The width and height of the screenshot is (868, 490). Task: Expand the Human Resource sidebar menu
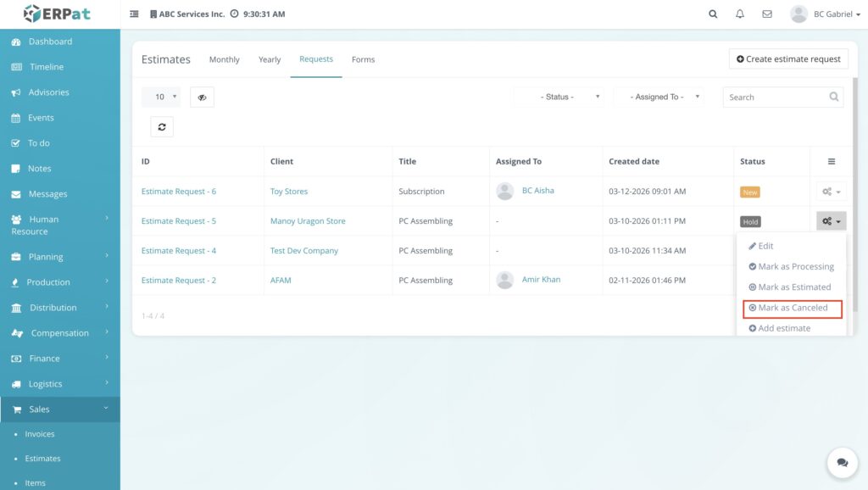point(59,225)
